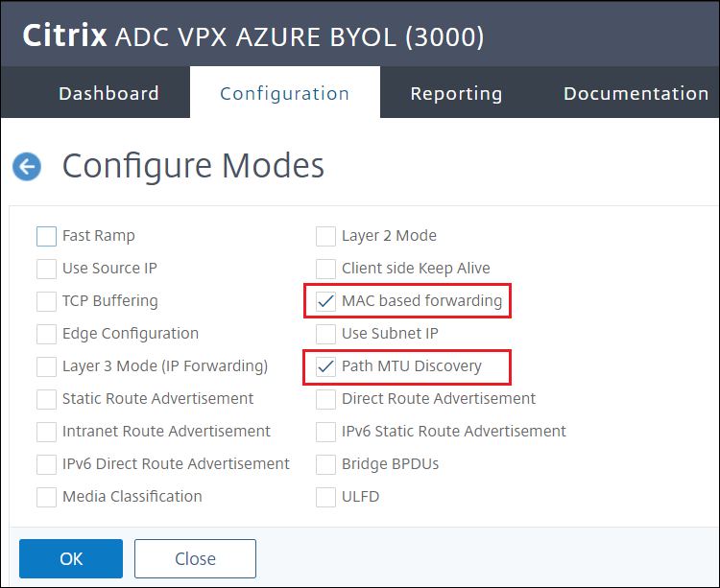
Task: Disable Path MTU Discovery
Action: tap(326, 366)
